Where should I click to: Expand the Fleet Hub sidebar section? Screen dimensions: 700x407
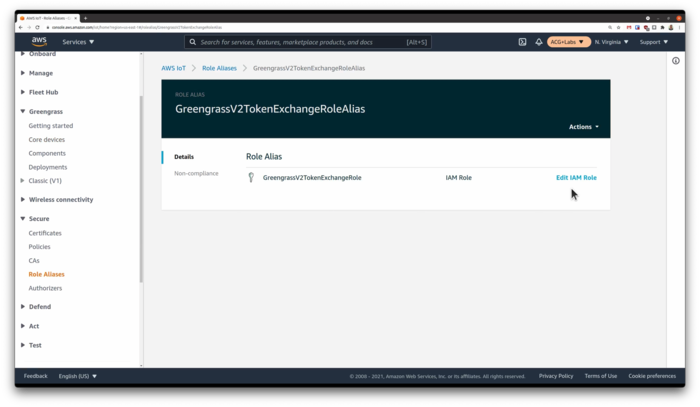pos(23,92)
